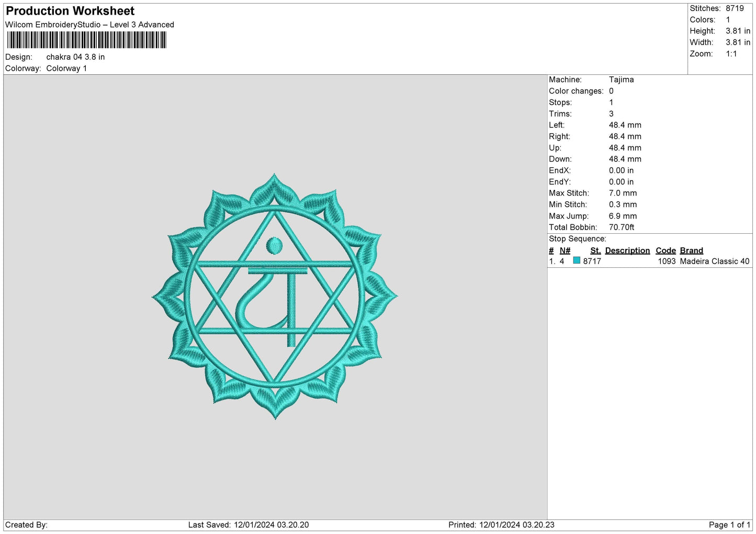
Task: Click the Right extent '48.4 mm'
Action: (x=625, y=137)
